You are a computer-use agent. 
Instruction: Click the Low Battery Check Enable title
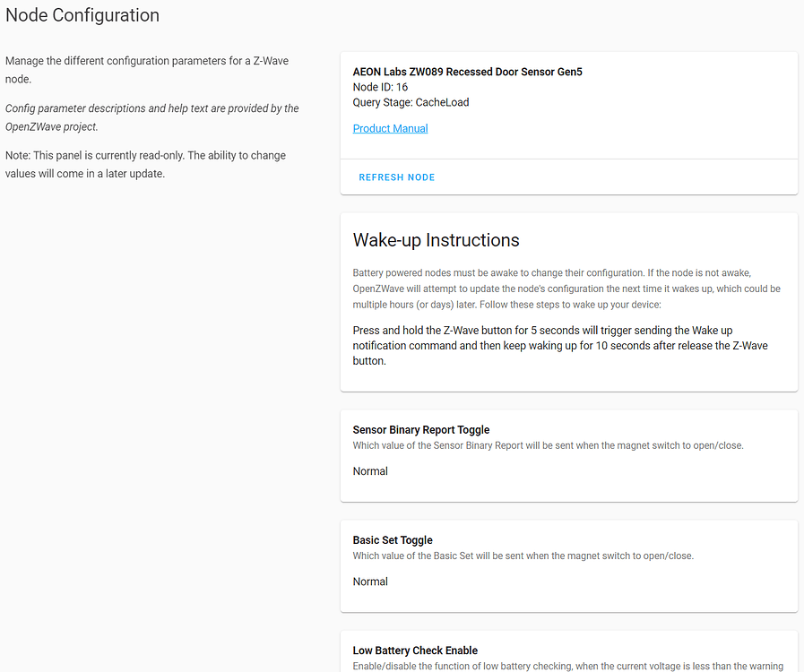click(x=415, y=650)
